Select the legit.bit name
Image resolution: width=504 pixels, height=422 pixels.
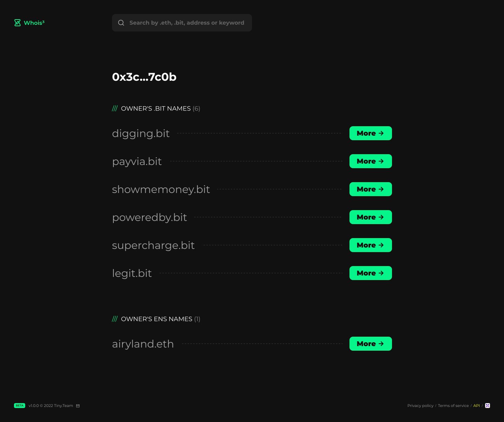(132, 273)
